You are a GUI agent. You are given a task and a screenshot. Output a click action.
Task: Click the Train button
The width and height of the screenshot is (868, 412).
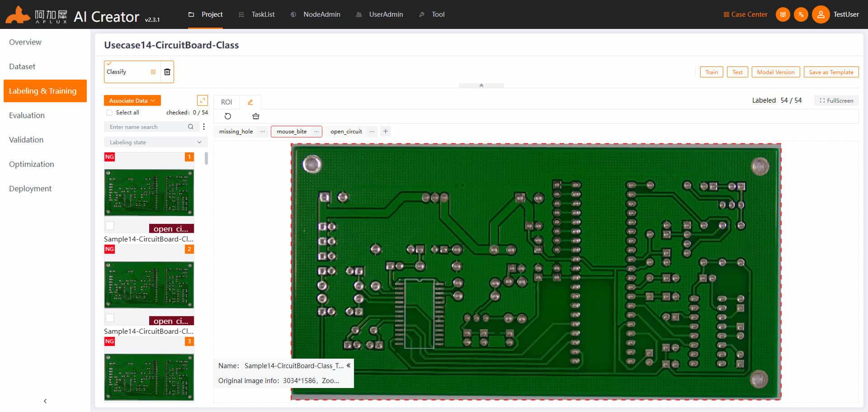pos(712,72)
